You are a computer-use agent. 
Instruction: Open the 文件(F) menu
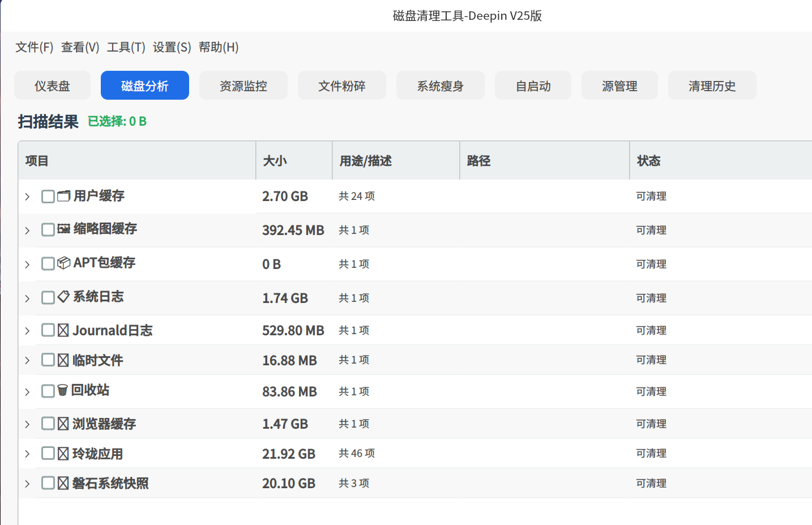34,47
